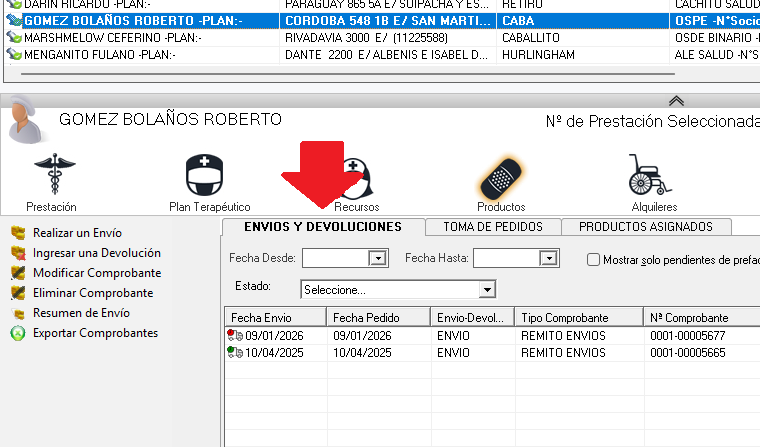
Task: Open the Plan Terapéutico icon
Action: 204,176
